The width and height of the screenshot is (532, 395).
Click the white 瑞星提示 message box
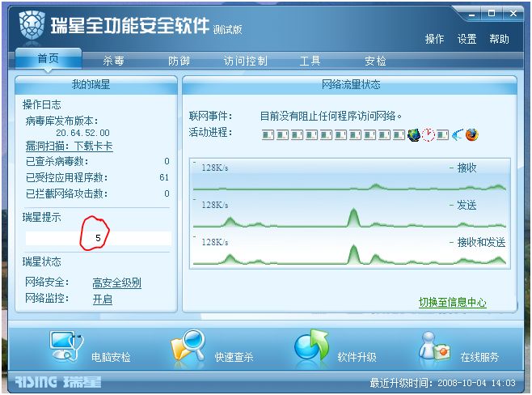click(99, 238)
